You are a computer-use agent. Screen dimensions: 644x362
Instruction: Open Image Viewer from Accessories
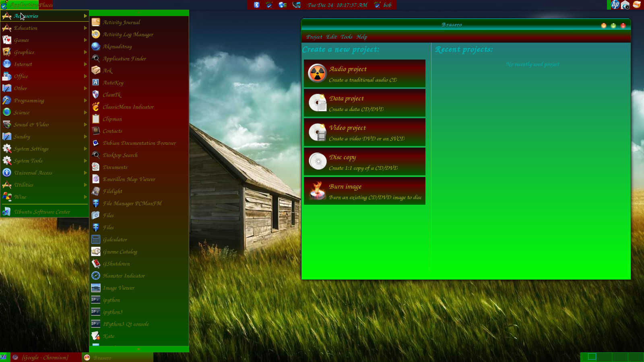click(x=139, y=288)
